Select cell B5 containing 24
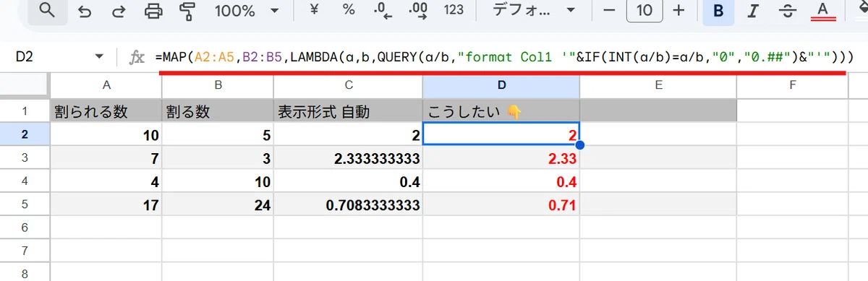Viewport: 868px width, 281px height. (x=217, y=204)
